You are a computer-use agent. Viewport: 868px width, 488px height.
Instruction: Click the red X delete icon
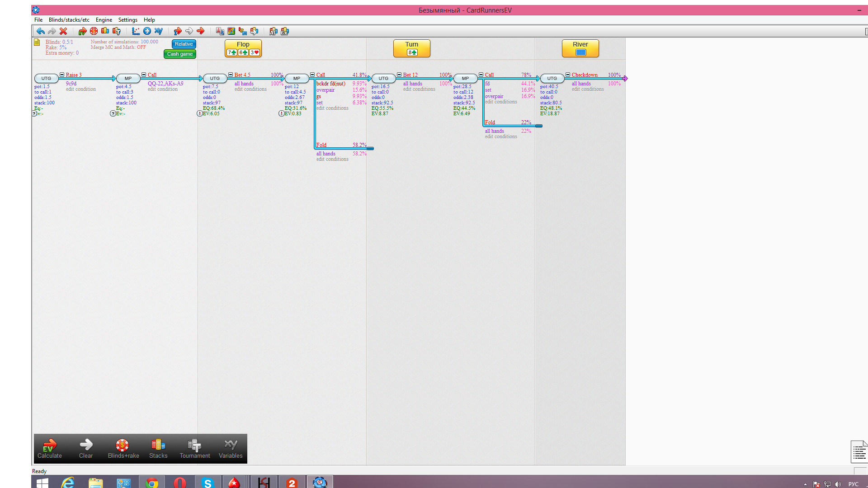click(63, 31)
